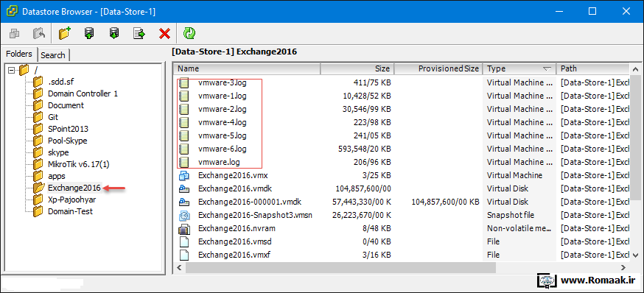Click the Path column header
644x293 pixels.
592,68
